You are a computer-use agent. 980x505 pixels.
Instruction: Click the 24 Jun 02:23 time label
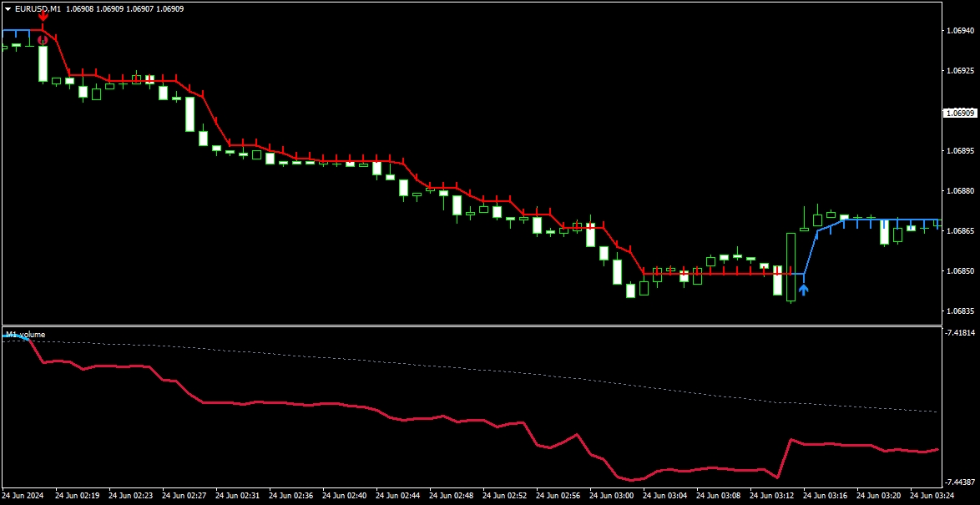(130, 496)
